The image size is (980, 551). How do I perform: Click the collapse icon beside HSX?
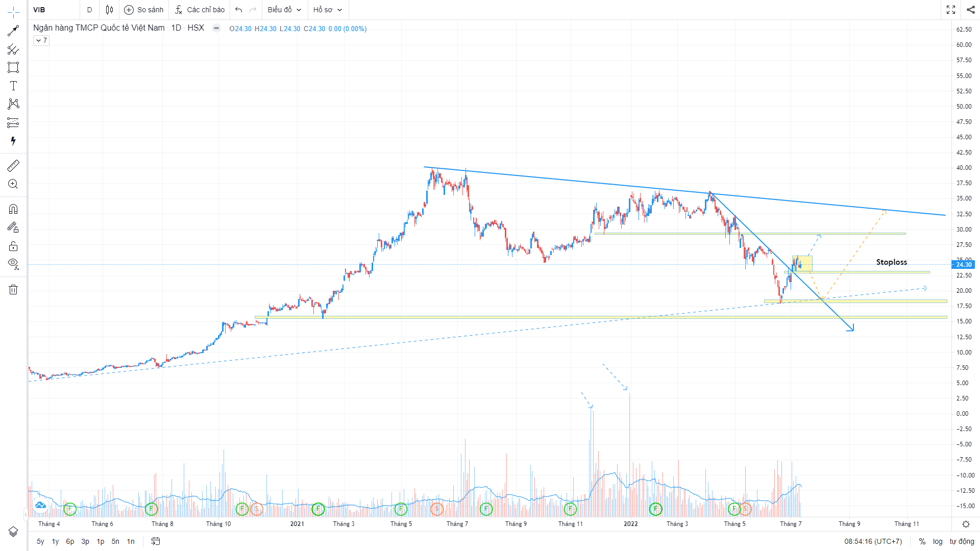[216, 29]
